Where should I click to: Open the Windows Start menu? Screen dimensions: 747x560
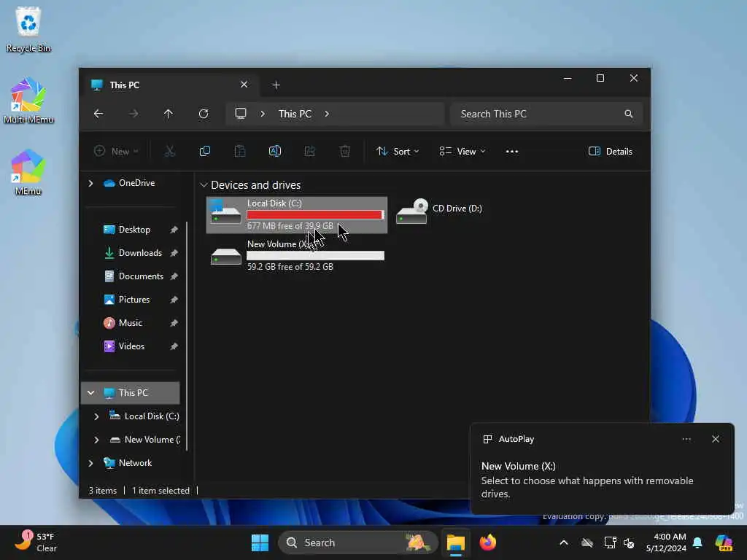(260, 542)
